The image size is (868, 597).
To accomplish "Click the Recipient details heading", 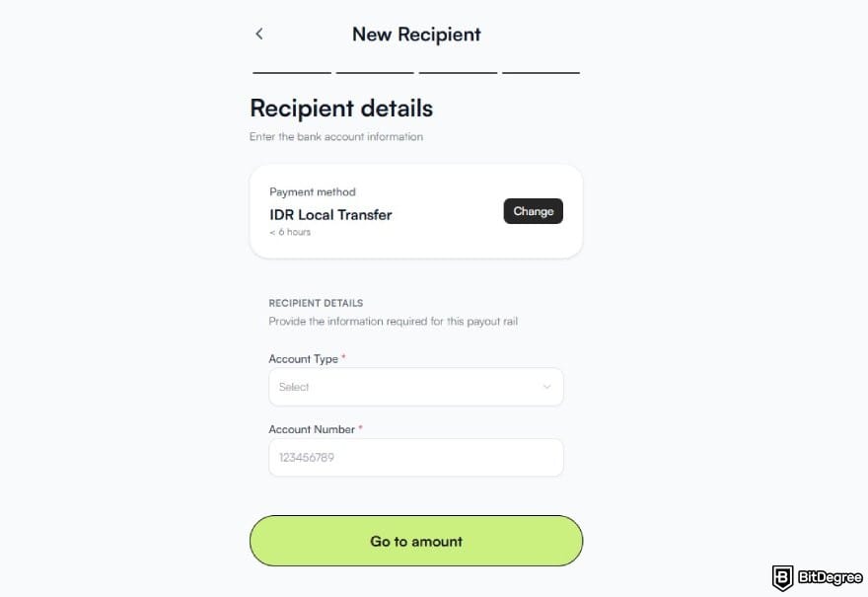I will coord(340,108).
